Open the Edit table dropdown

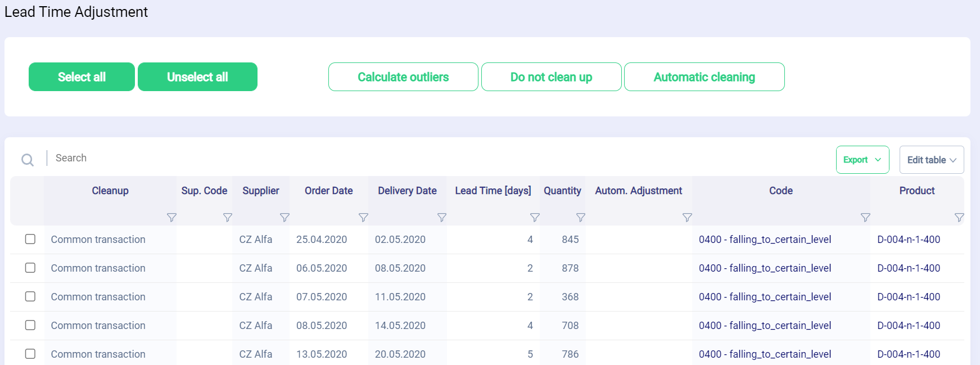931,160
